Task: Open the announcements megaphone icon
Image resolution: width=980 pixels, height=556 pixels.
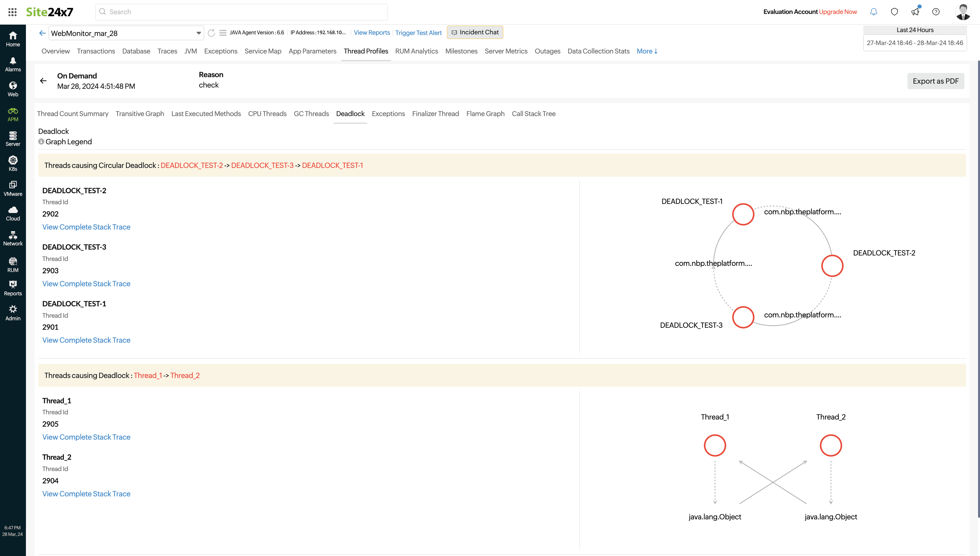Action: pyautogui.click(x=915, y=12)
